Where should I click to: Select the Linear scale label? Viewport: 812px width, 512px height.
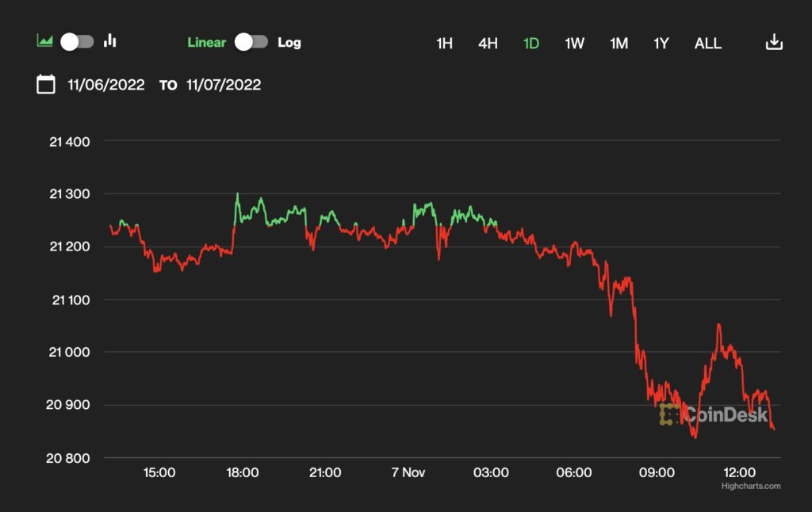[206, 43]
